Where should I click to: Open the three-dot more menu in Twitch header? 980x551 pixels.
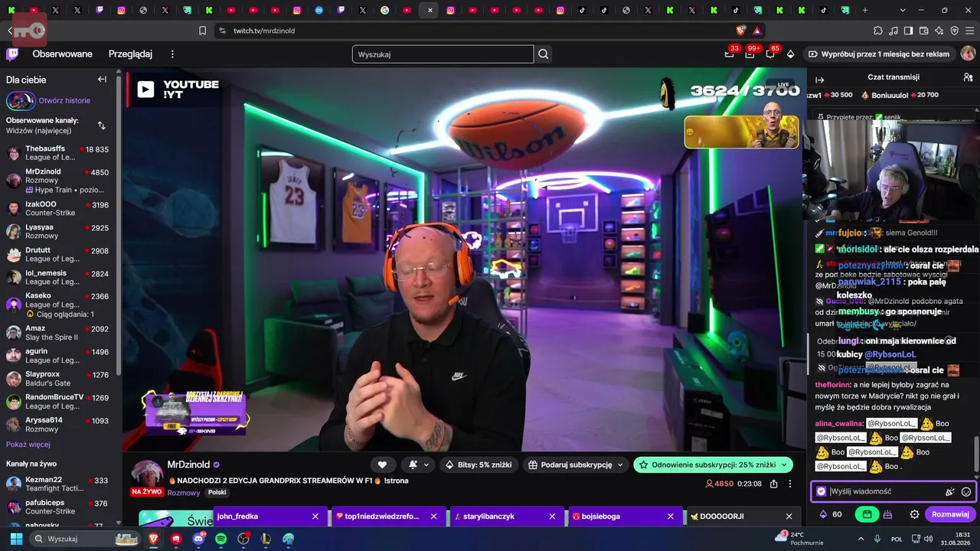[172, 54]
